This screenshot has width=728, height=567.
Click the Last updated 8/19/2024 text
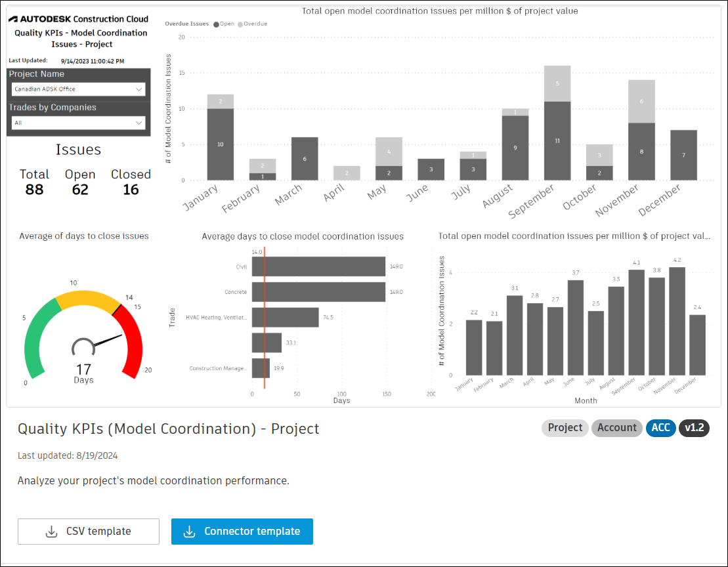point(68,455)
